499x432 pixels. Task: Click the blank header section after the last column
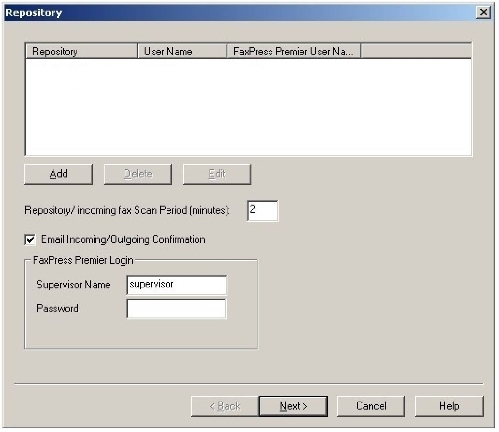point(416,51)
